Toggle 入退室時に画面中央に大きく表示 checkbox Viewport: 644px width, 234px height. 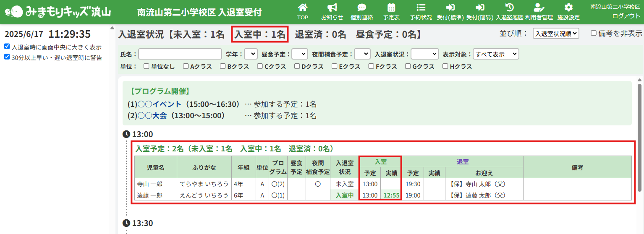coord(7,47)
